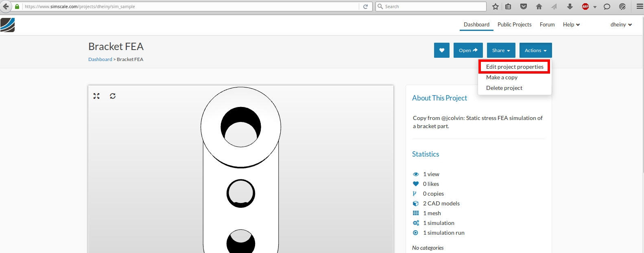Choose Make a copy from Actions menu
This screenshot has height=253, width=644.
coord(502,77)
